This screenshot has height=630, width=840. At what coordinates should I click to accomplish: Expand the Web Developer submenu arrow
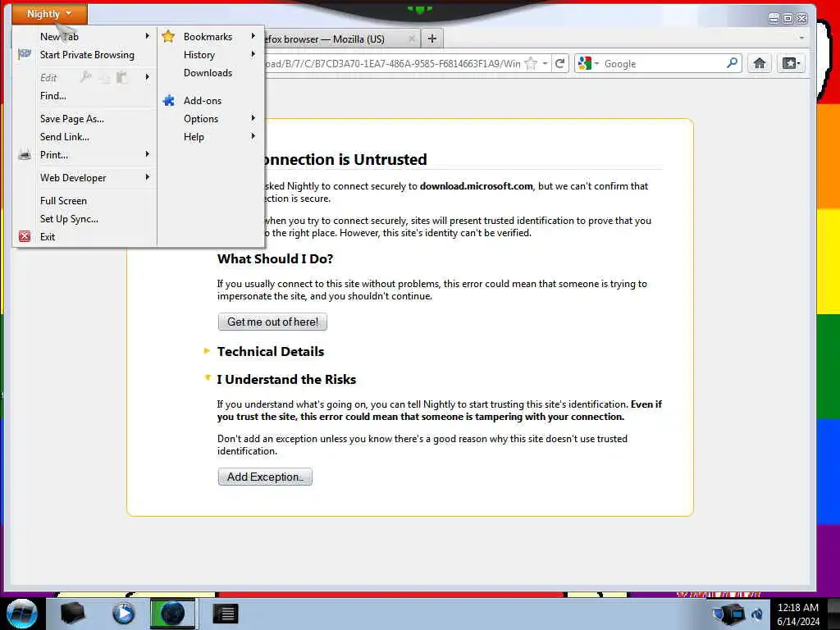148,177
